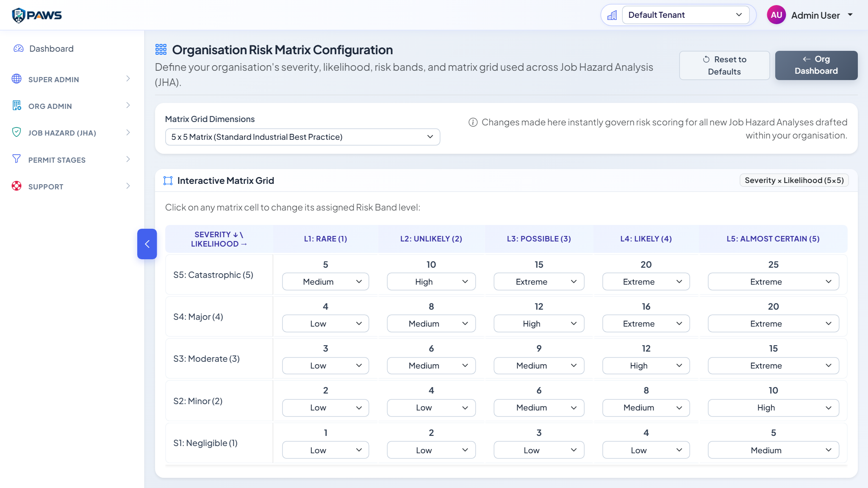Click the Severity × Likelihood (5×5) badge

tap(794, 180)
